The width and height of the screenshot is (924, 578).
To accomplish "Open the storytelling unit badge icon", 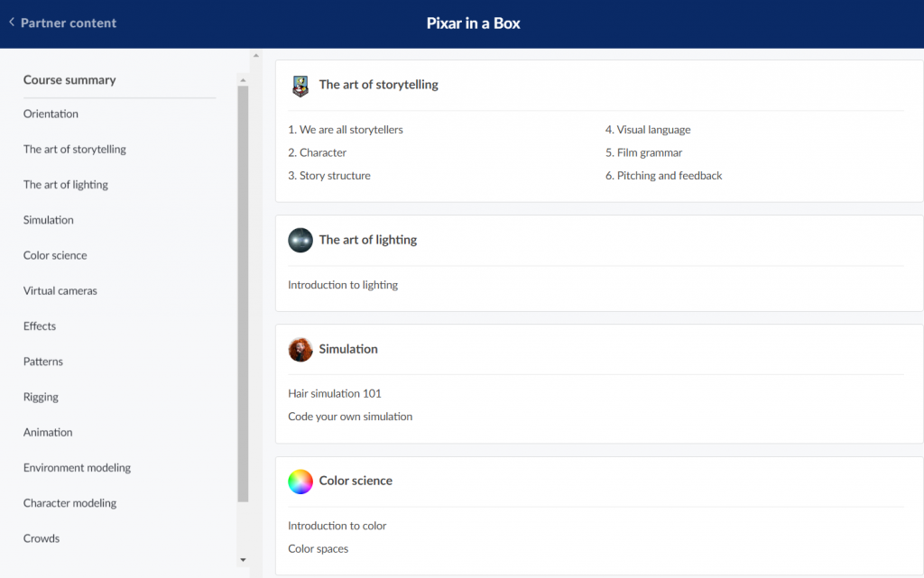I will 300,86.
